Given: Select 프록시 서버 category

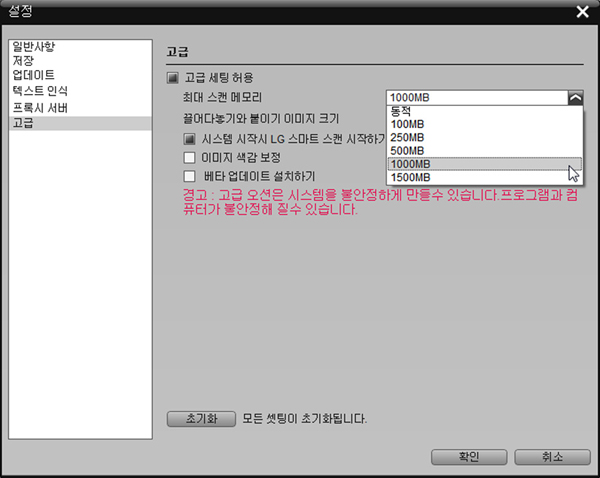Looking at the screenshot, I should click(x=40, y=107).
